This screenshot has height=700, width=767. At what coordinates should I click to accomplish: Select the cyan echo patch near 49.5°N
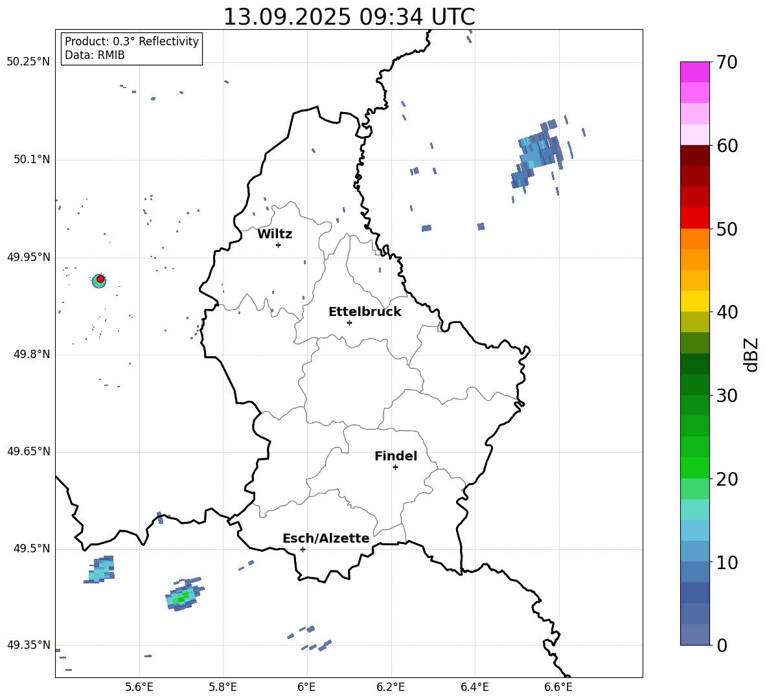101,570
